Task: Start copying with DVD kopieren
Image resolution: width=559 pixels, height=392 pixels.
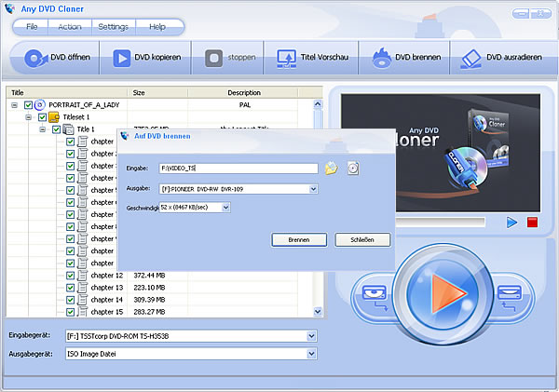Action: click(x=146, y=58)
